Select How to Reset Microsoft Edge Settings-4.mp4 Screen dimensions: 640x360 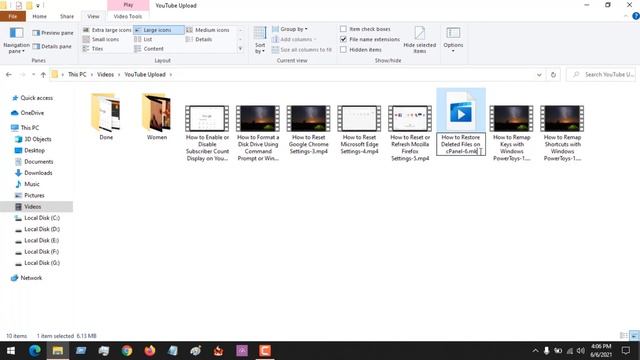point(359,130)
